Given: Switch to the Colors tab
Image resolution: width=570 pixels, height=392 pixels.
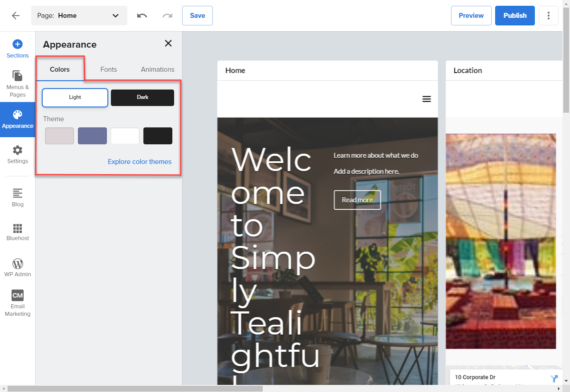Looking at the screenshot, I should click(60, 69).
